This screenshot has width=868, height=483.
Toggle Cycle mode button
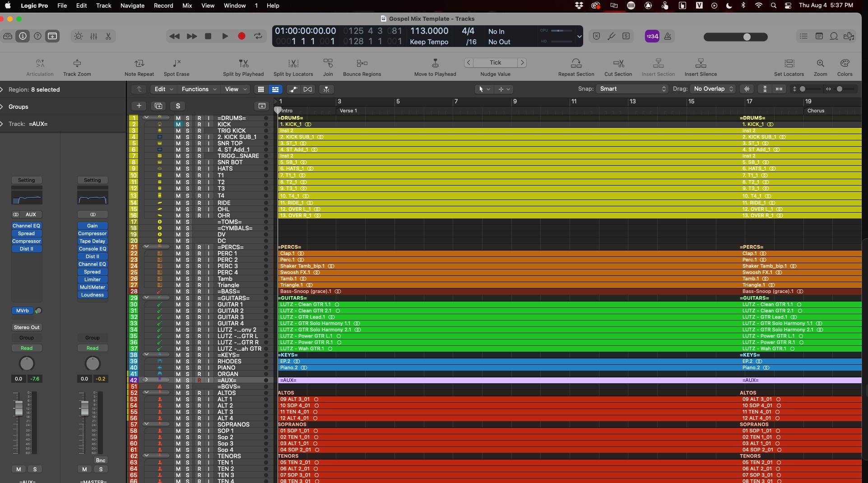pos(258,36)
